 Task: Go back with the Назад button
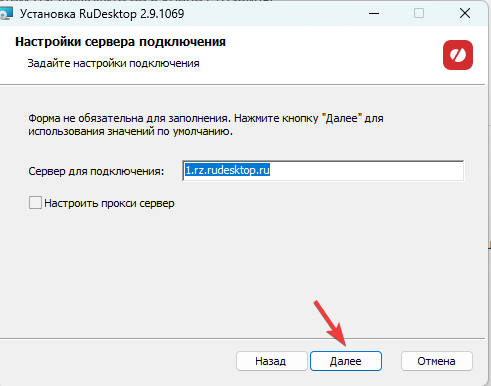(271, 361)
